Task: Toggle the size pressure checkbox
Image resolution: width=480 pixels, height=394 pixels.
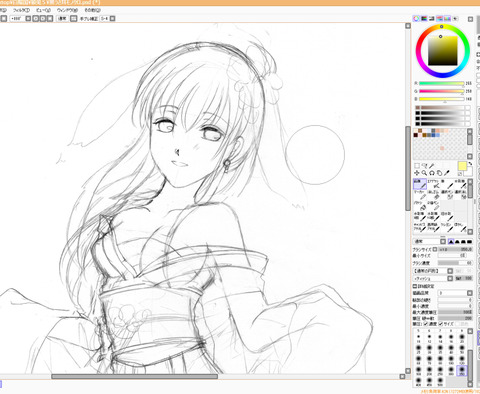Action: [441, 324]
